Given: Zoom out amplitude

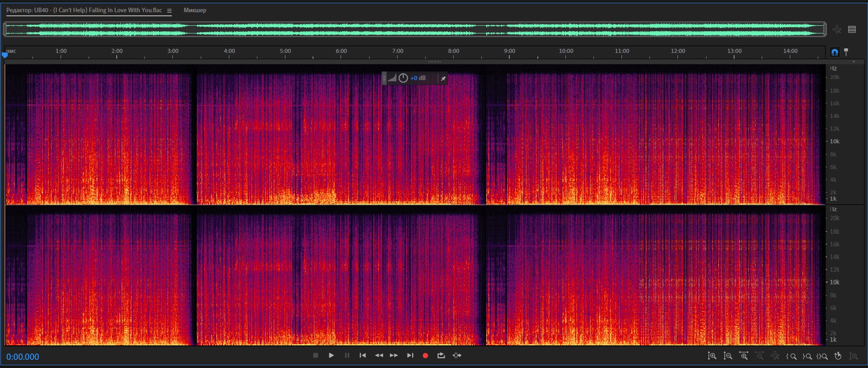Looking at the screenshot, I should (x=728, y=356).
